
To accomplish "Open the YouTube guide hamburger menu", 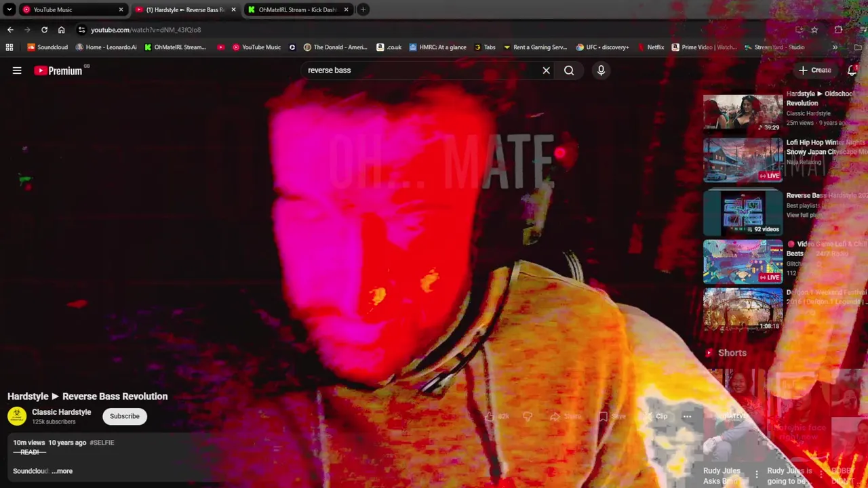I will [x=17, y=70].
